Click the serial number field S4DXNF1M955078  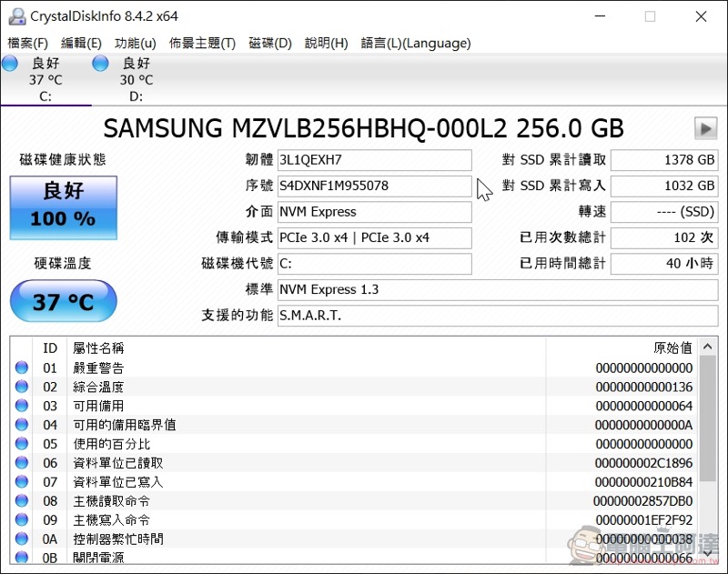pos(375,186)
